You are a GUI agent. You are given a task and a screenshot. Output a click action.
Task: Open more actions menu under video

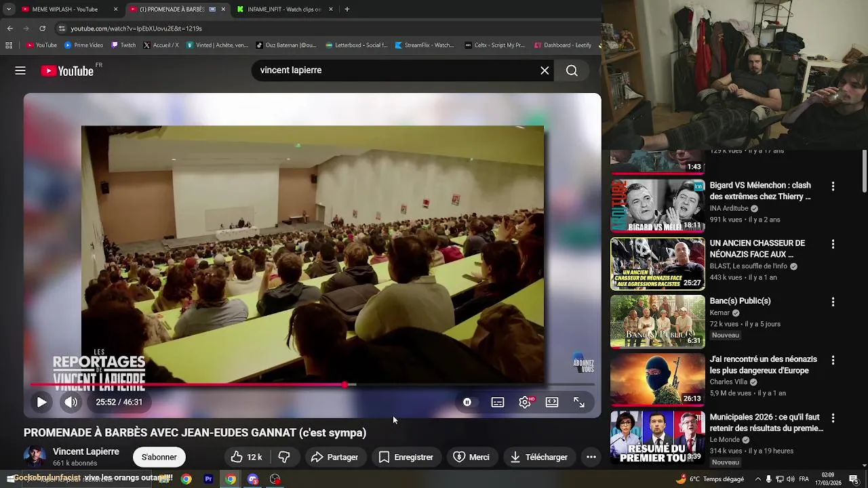point(591,457)
